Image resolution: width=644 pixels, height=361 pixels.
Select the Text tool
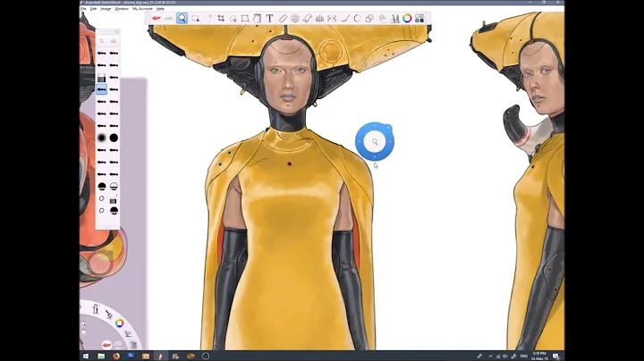(270, 19)
